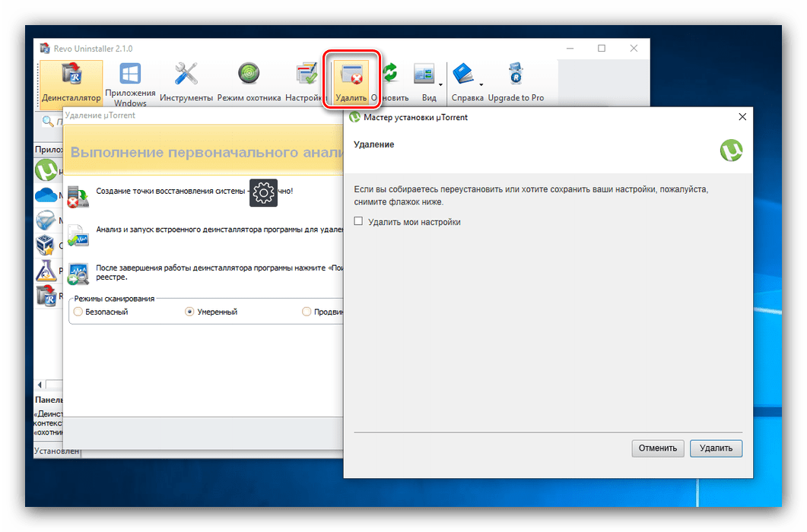Select the Умеренный scan mode
807x532 pixels.
pyautogui.click(x=189, y=312)
